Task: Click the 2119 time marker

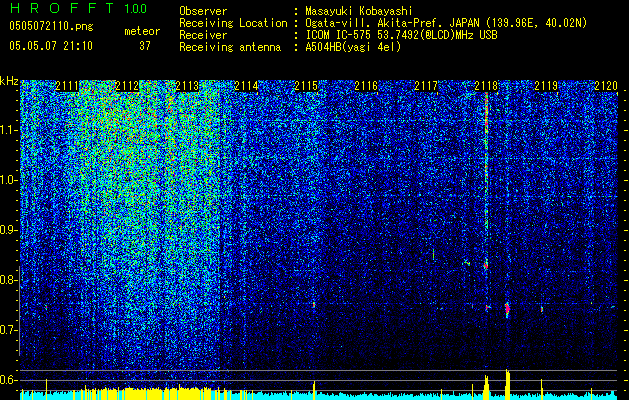Action: pyautogui.click(x=546, y=86)
